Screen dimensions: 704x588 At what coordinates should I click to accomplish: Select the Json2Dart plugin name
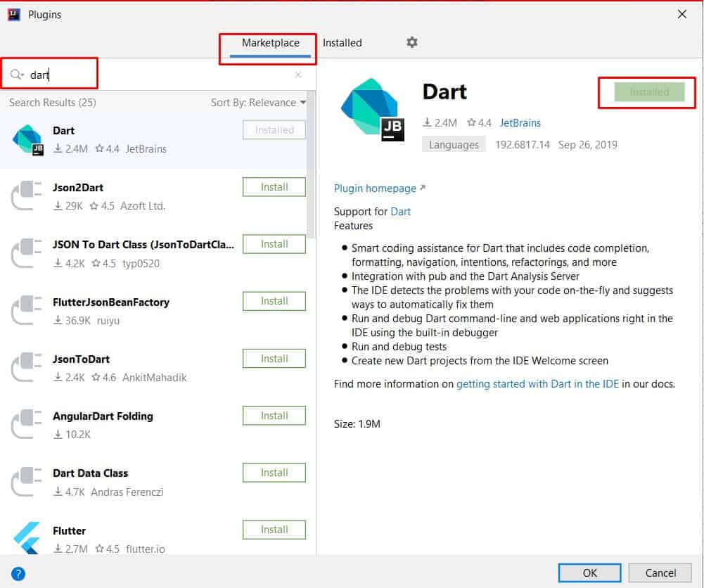coord(78,188)
